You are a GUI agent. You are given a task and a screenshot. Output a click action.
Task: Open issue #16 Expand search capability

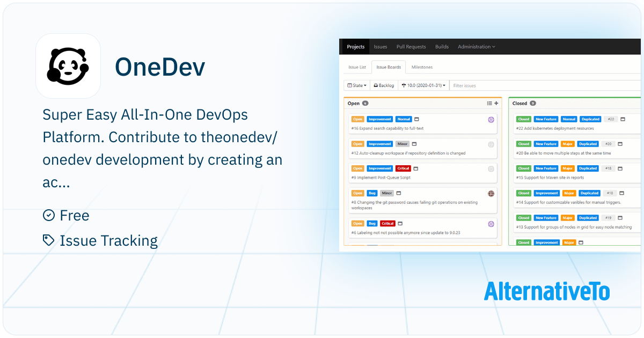[387, 129]
